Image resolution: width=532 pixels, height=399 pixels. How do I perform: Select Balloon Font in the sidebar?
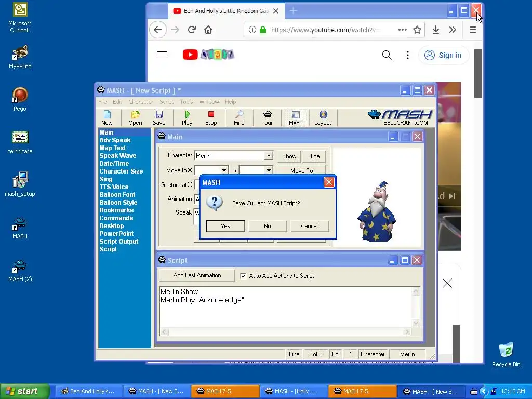pyautogui.click(x=117, y=195)
